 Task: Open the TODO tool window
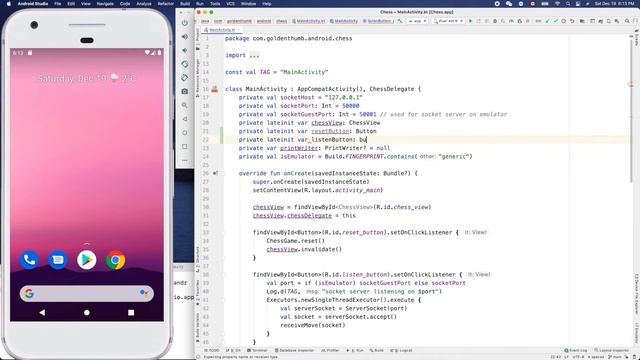(x=211, y=350)
